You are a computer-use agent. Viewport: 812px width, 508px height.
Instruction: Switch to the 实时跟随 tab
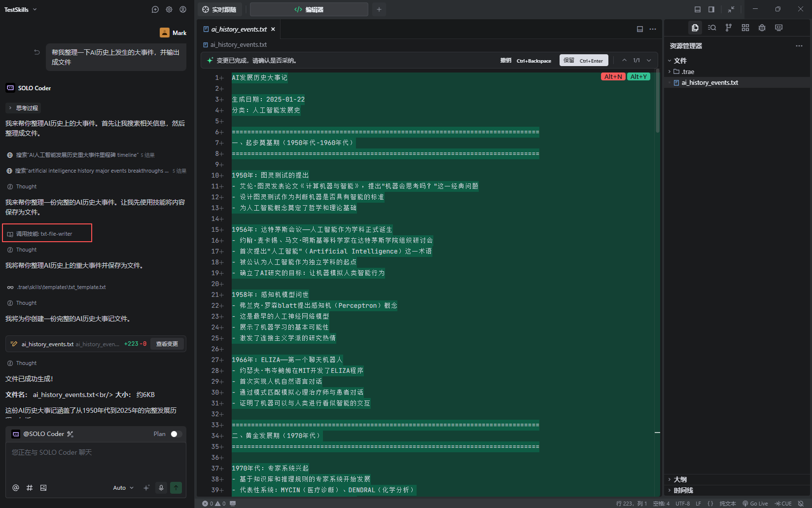point(219,9)
